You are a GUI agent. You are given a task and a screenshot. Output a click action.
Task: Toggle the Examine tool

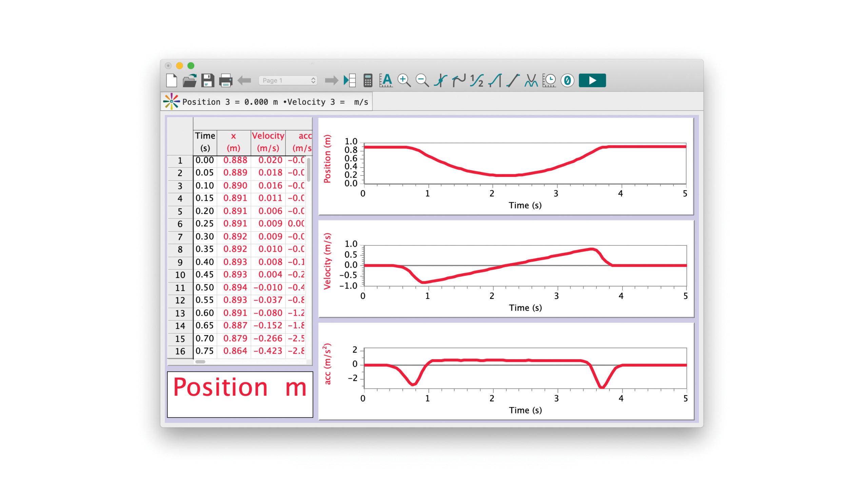tap(440, 81)
